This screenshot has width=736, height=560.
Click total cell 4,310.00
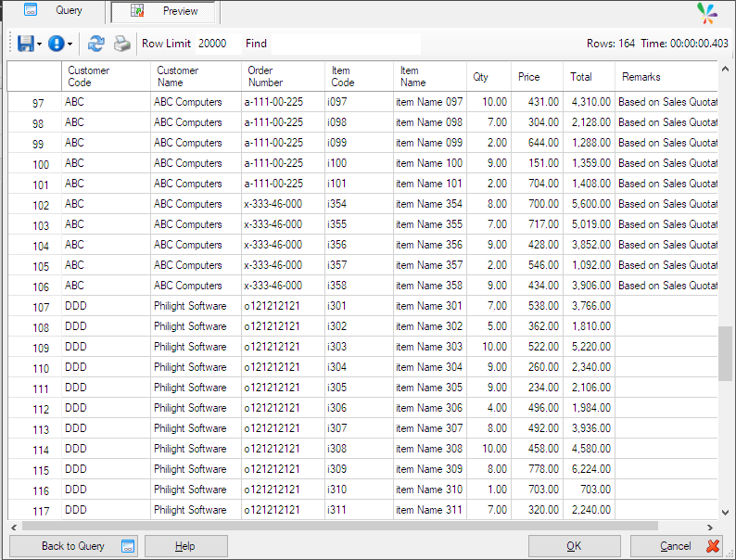pos(590,102)
